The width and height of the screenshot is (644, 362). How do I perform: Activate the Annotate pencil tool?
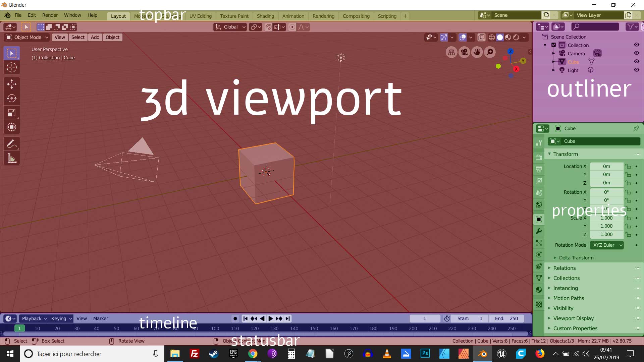12,144
